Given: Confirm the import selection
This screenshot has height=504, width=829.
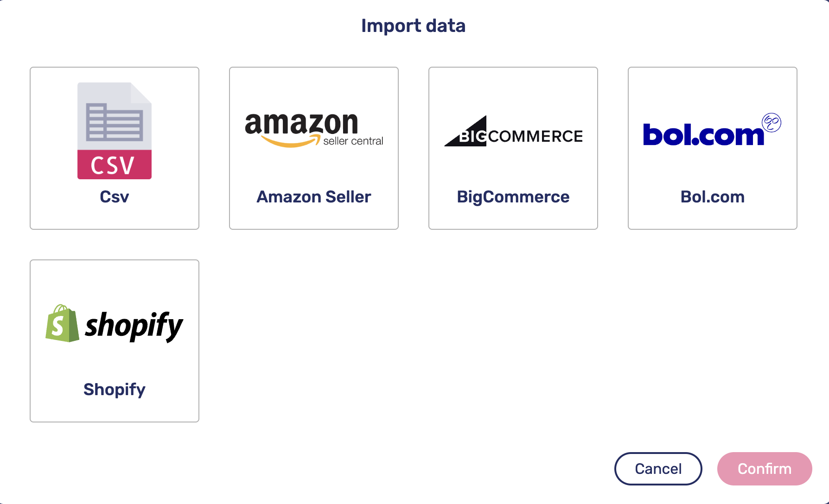Looking at the screenshot, I should click(765, 469).
